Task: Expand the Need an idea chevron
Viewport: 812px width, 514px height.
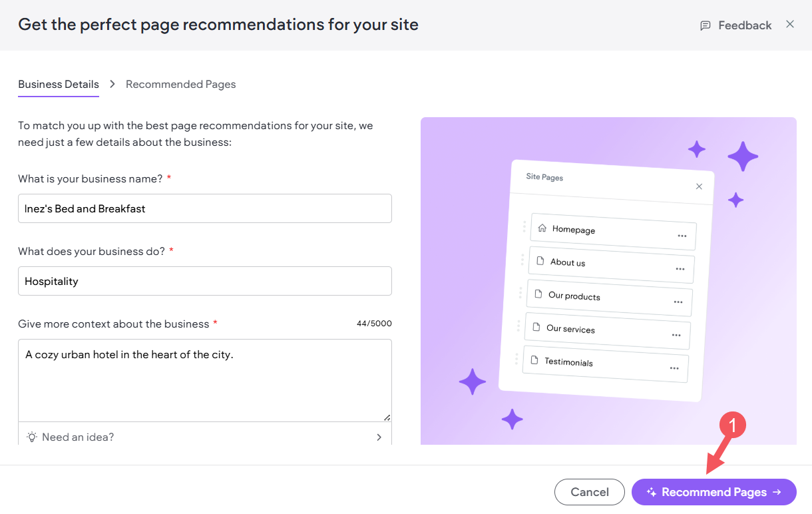Action: 379,437
